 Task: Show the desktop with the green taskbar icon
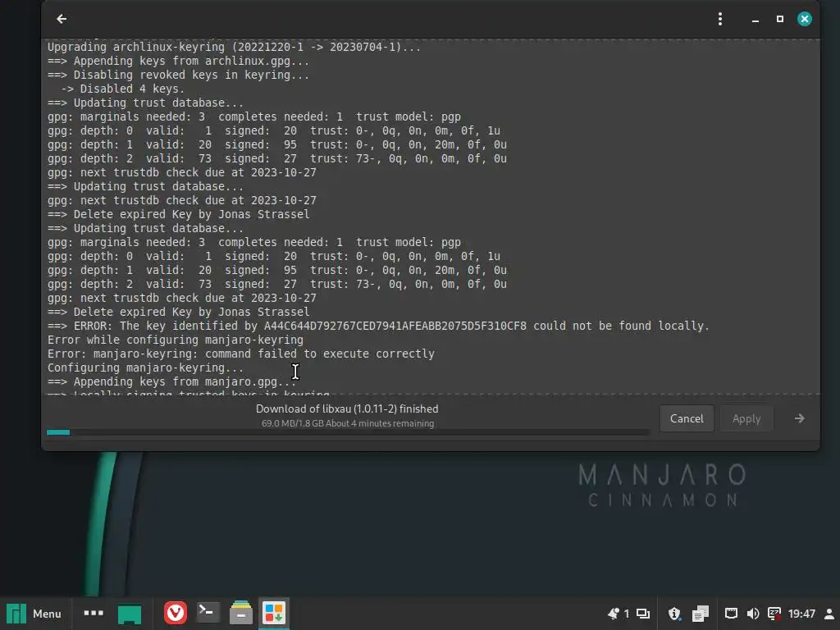click(x=129, y=614)
